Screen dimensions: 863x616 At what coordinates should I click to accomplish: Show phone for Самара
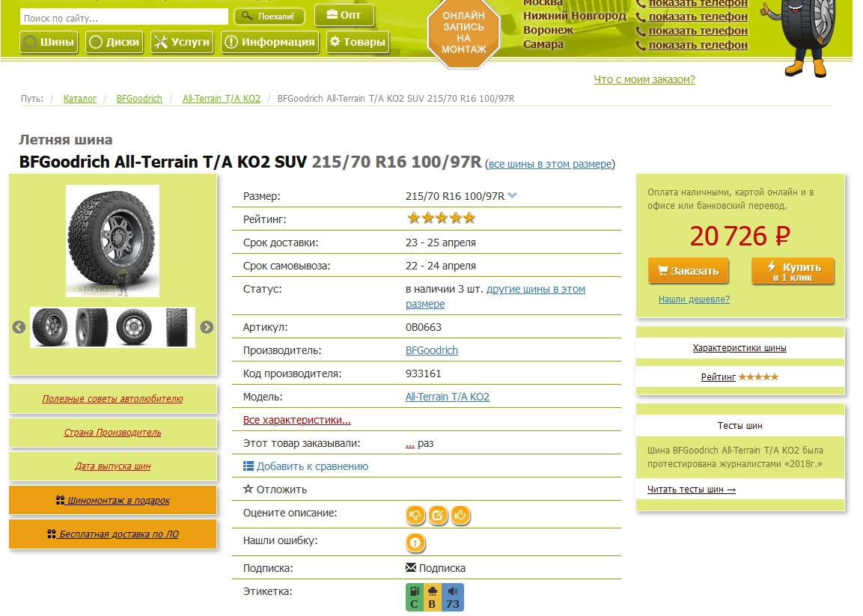click(x=698, y=45)
